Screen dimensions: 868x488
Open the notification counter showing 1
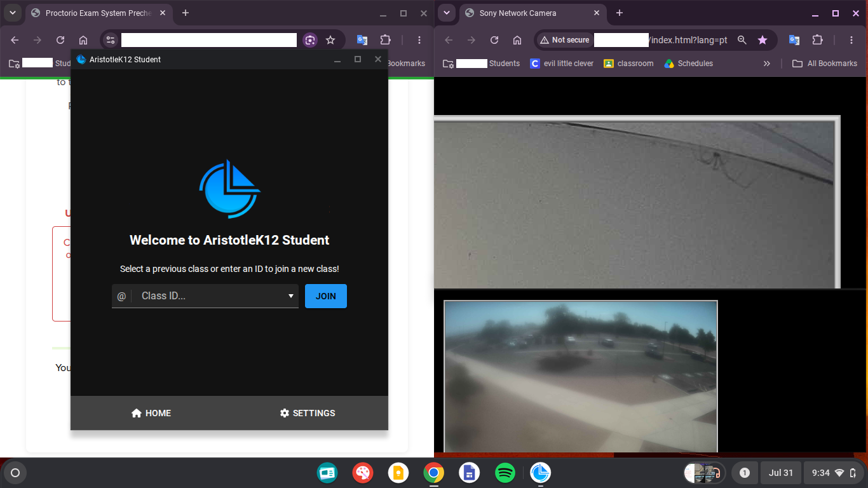745,473
